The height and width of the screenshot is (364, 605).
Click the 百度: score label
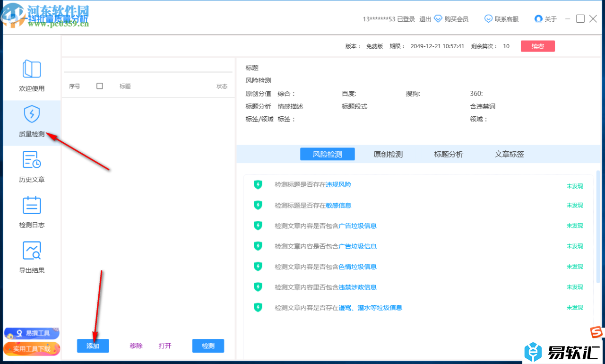[349, 94]
